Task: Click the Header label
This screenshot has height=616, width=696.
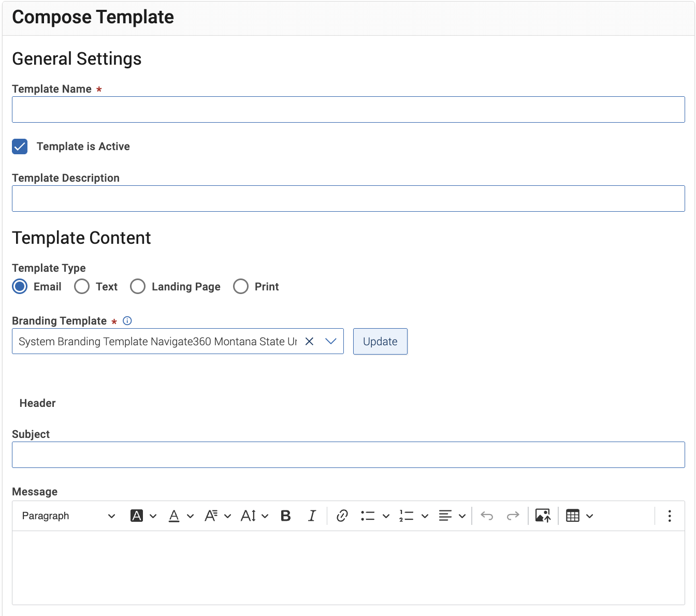Action: pyautogui.click(x=37, y=403)
